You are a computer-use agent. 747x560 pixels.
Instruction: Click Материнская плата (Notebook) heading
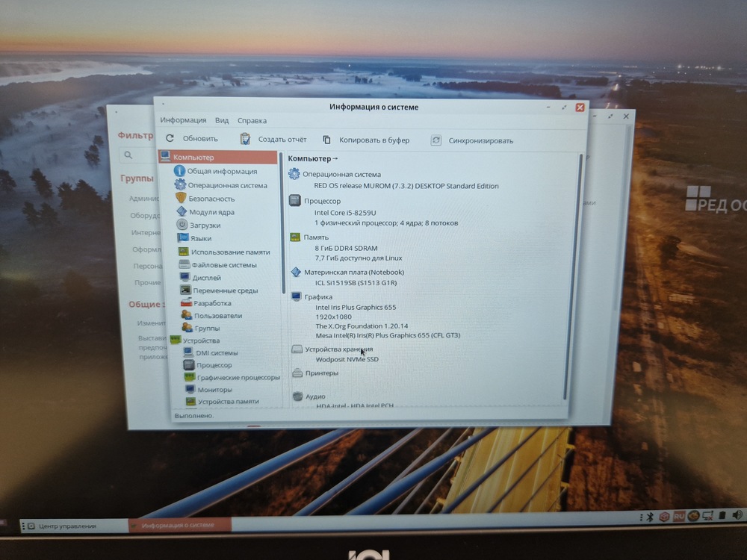click(x=354, y=273)
